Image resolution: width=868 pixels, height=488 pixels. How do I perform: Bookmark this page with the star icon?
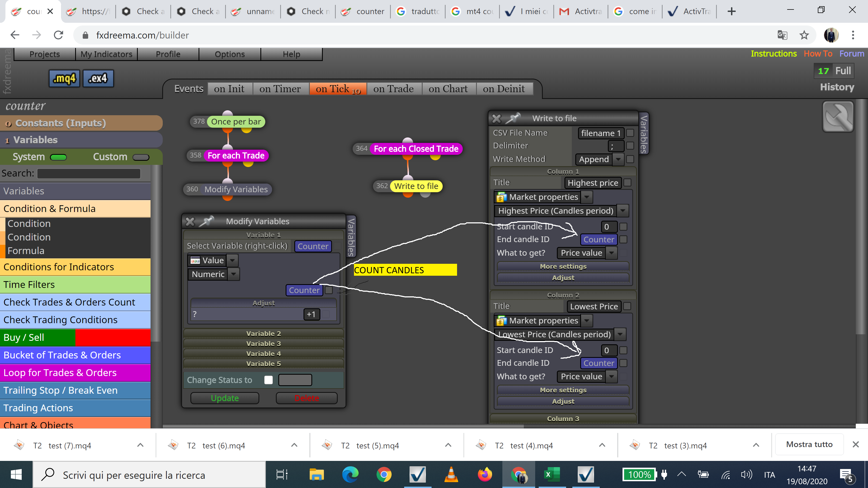point(804,35)
